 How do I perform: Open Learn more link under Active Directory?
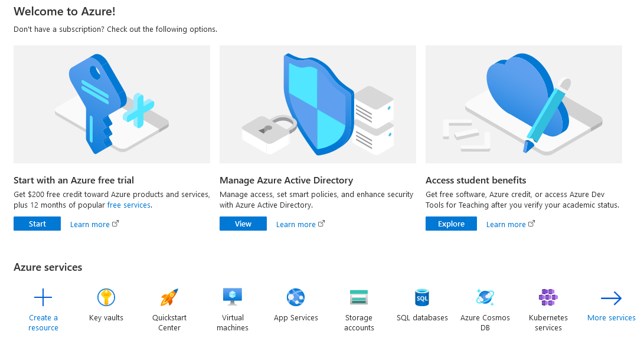pos(296,224)
